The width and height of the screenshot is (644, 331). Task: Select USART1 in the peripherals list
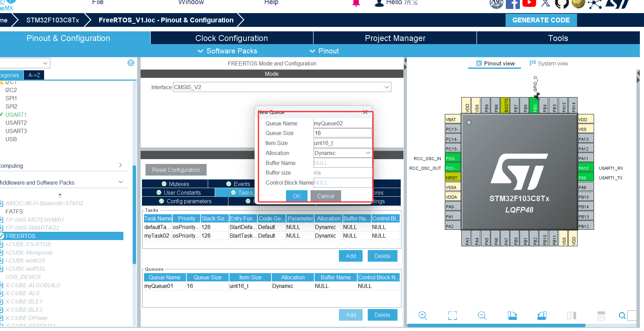pyautogui.click(x=16, y=115)
